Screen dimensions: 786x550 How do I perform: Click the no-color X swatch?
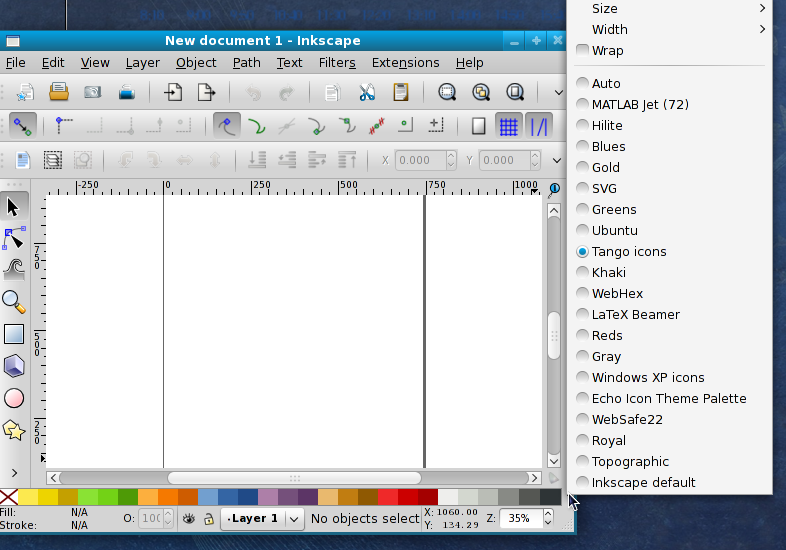[x=9, y=497]
